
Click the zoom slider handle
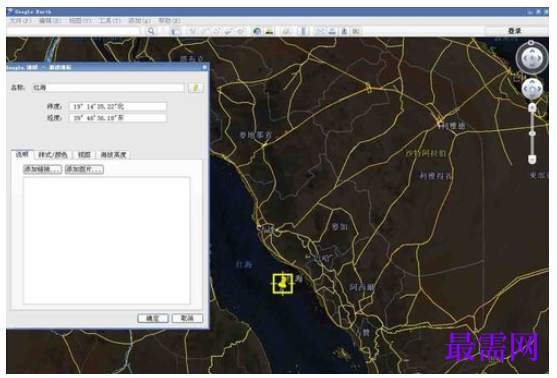click(532, 134)
